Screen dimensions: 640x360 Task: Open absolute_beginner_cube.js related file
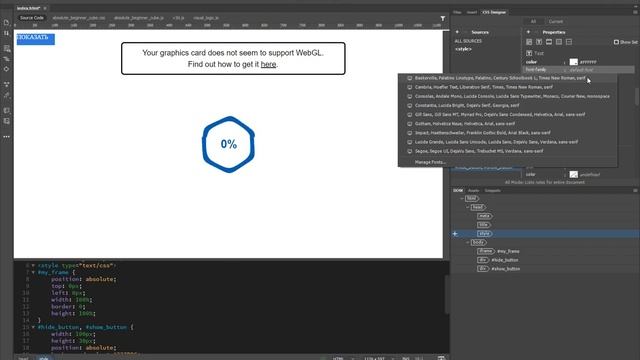139,18
